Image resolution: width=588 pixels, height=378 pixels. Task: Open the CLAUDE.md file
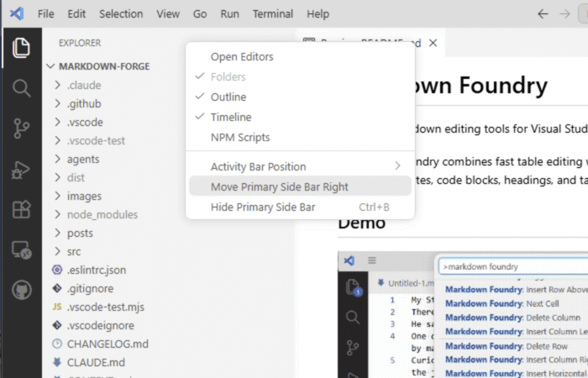click(96, 362)
